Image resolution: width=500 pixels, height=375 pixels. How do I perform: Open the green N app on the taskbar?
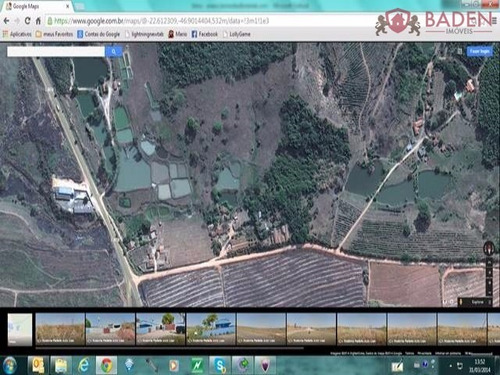197,366
